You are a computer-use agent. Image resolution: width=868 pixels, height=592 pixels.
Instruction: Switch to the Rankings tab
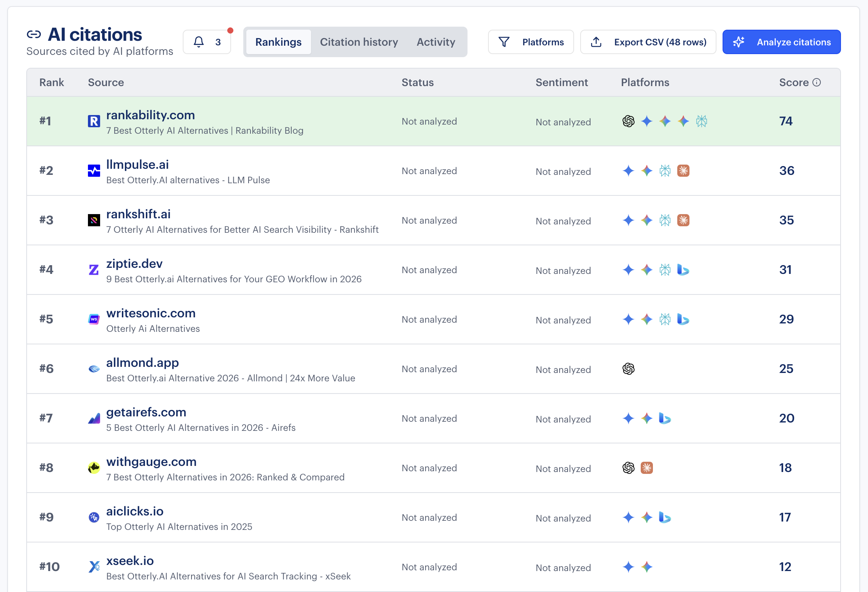click(x=278, y=42)
